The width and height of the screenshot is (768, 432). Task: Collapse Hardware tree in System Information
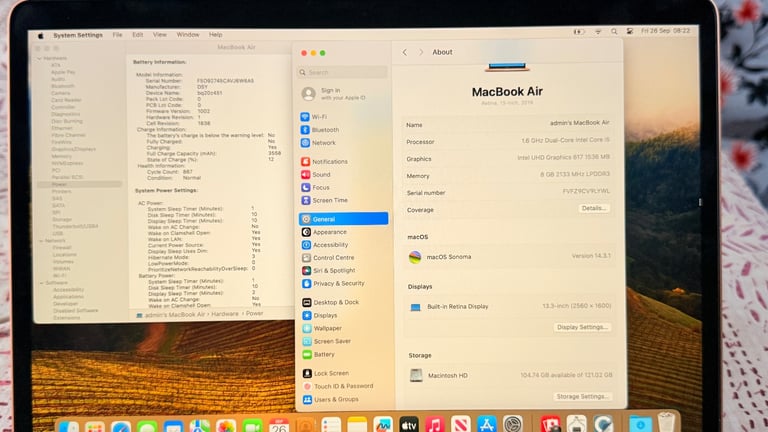click(x=40, y=58)
